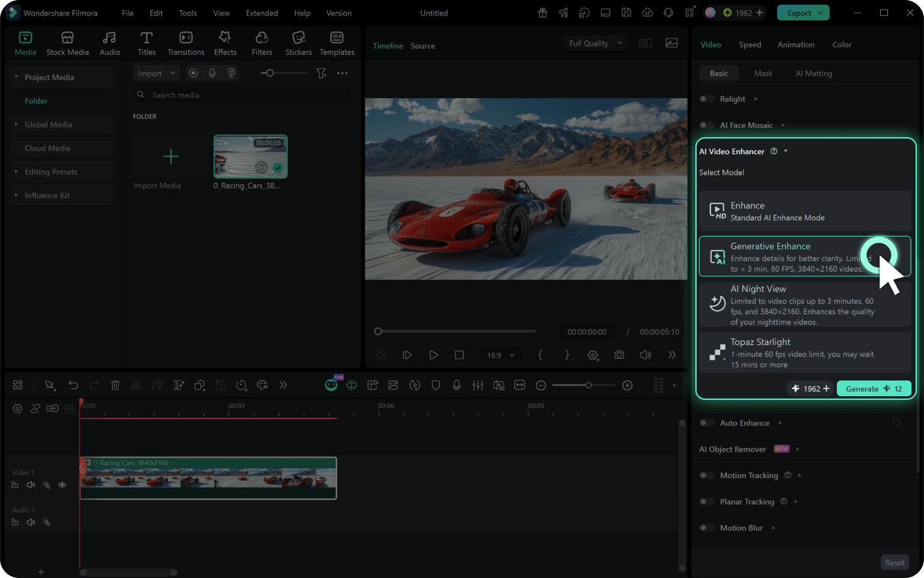The height and width of the screenshot is (578, 924).
Task: Take a snapshot with camera icon
Action: tap(619, 355)
